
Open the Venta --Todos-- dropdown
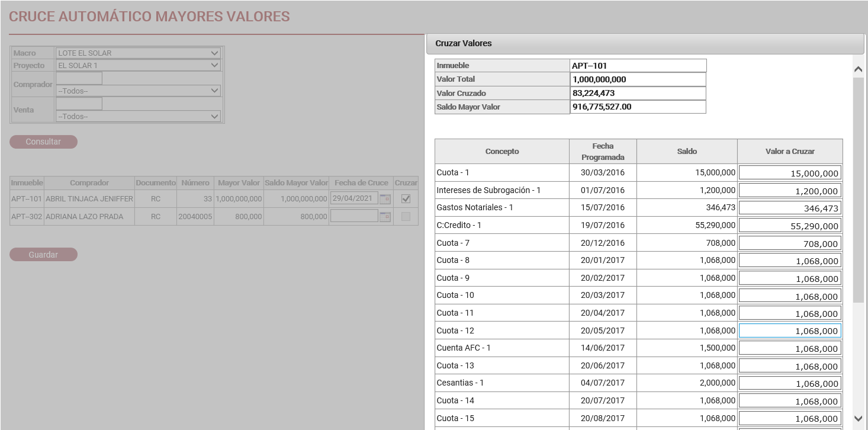(138, 117)
